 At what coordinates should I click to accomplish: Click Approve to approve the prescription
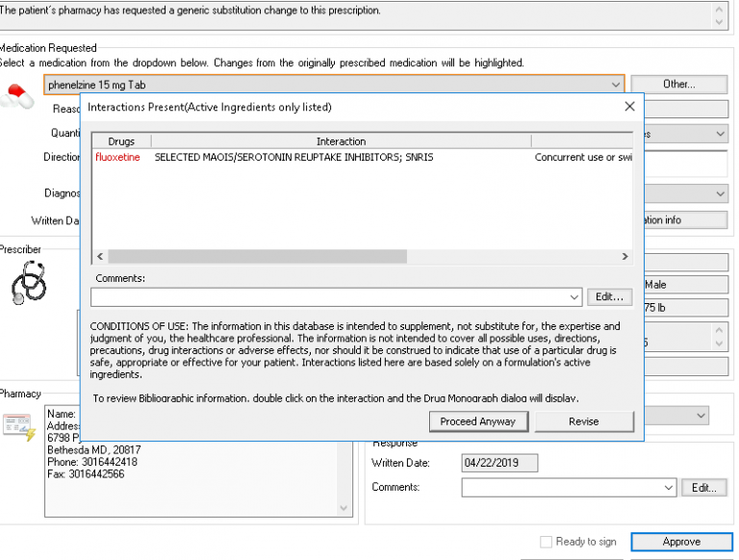(x=681, y=542)
